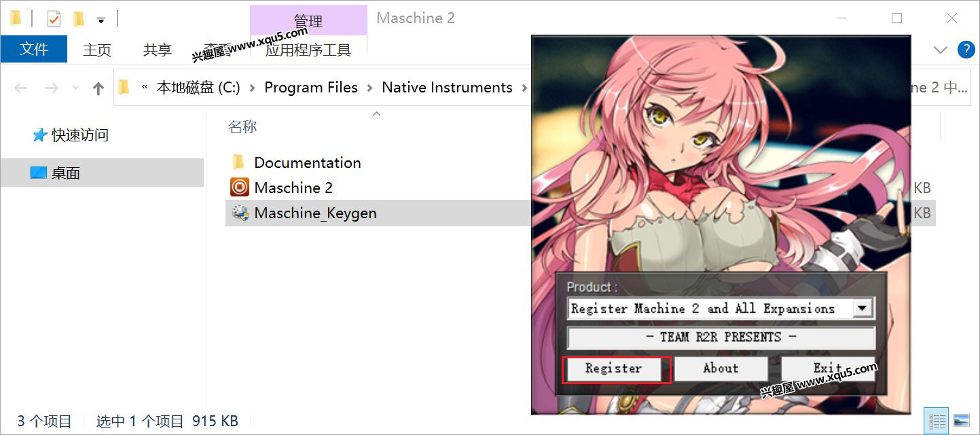Viewport: 980px width, 435px height.
Task: Click the About button in keygen
Action: coord(721,369)
